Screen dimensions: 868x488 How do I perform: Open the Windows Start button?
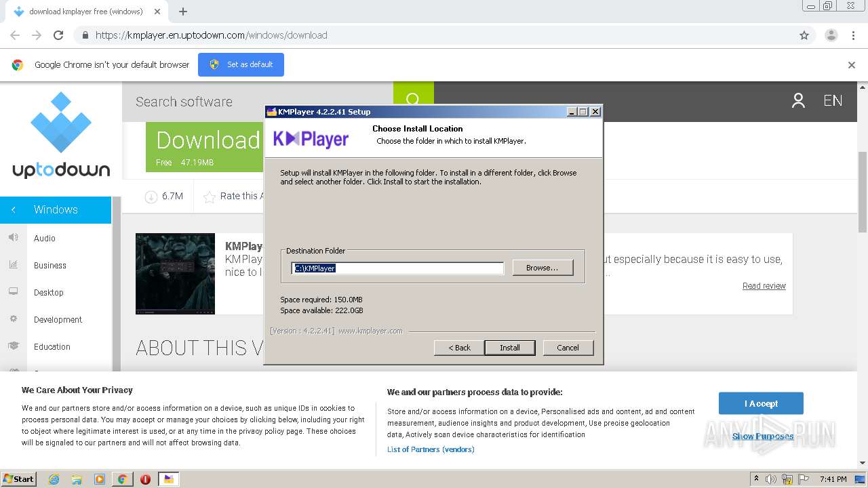coord(18,479)
